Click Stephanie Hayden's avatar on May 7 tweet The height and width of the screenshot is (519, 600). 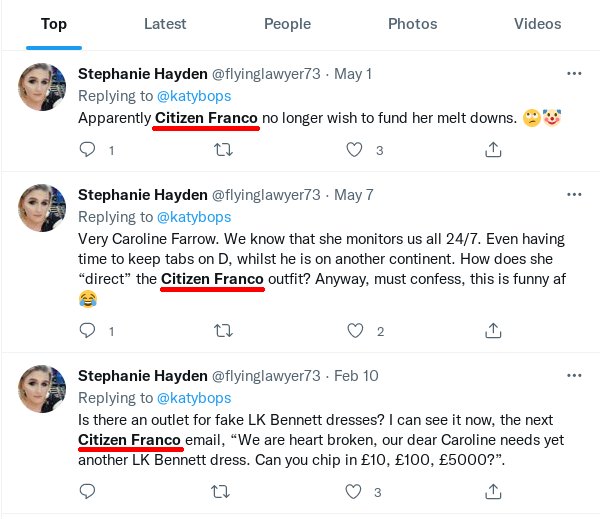coord(45,207)
